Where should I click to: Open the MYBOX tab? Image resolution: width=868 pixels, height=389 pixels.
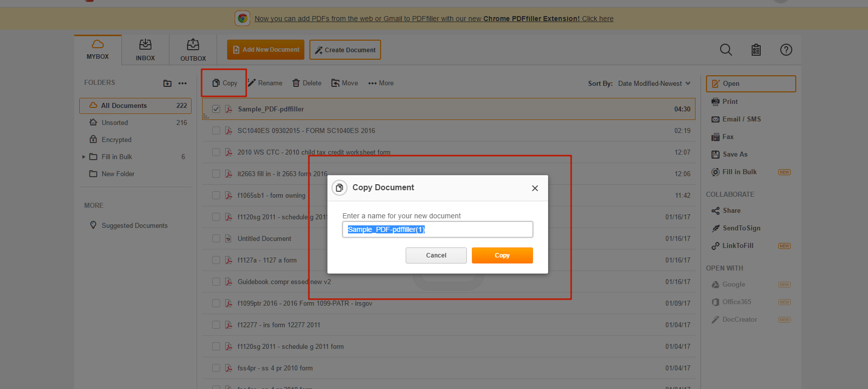click(x=98, y=50)
